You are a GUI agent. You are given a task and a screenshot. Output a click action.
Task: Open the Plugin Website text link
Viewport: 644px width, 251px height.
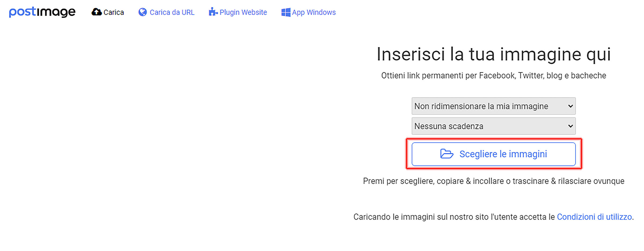pyautogui.click(x=243, y=12)
